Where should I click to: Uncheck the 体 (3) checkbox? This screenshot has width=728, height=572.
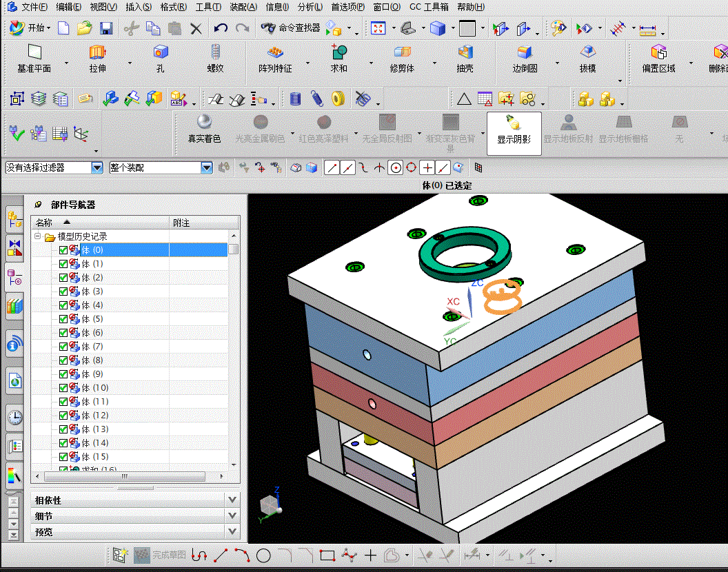coord(63,292)
